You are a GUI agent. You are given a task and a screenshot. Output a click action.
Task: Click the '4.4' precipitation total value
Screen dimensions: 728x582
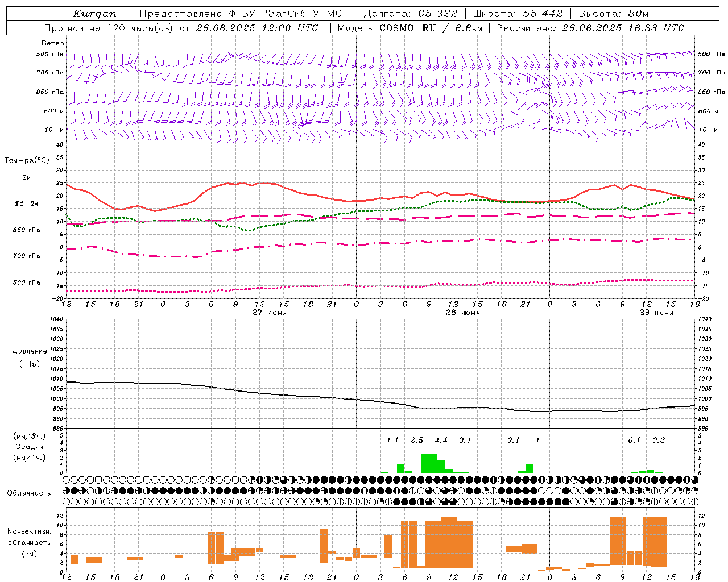click(x=441, y=440)
